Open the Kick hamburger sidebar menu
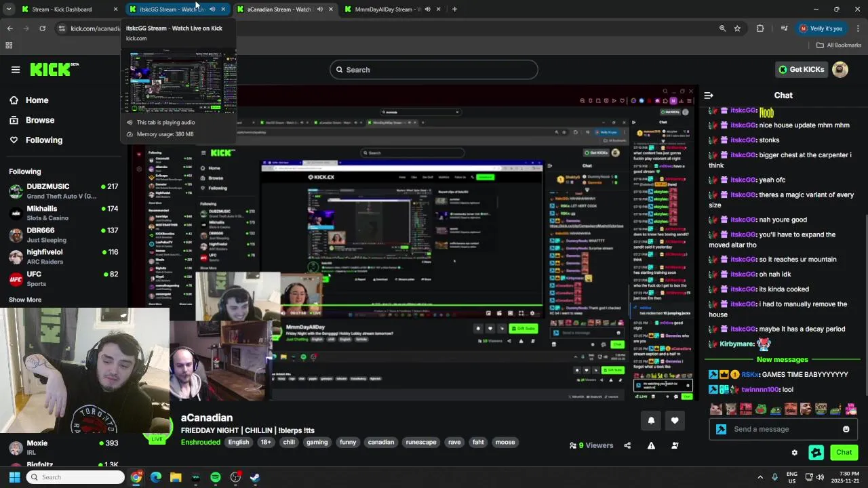868x488 pixels. pos(16,70)
